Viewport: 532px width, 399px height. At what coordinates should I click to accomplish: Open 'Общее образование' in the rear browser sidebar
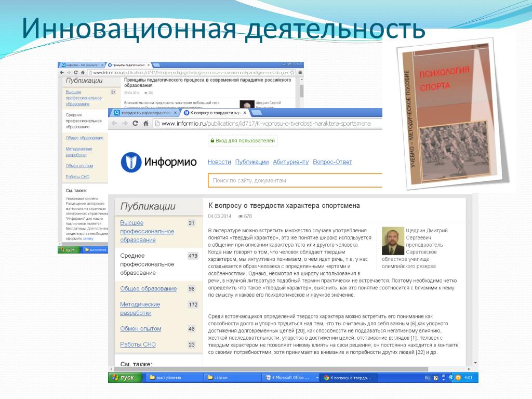coord(85,138)
